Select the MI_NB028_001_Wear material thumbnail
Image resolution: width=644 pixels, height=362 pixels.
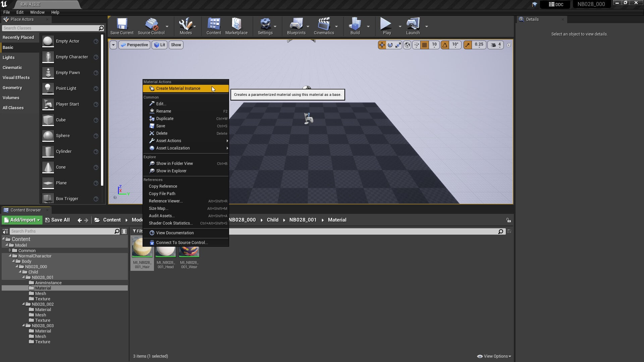point(189,253)
